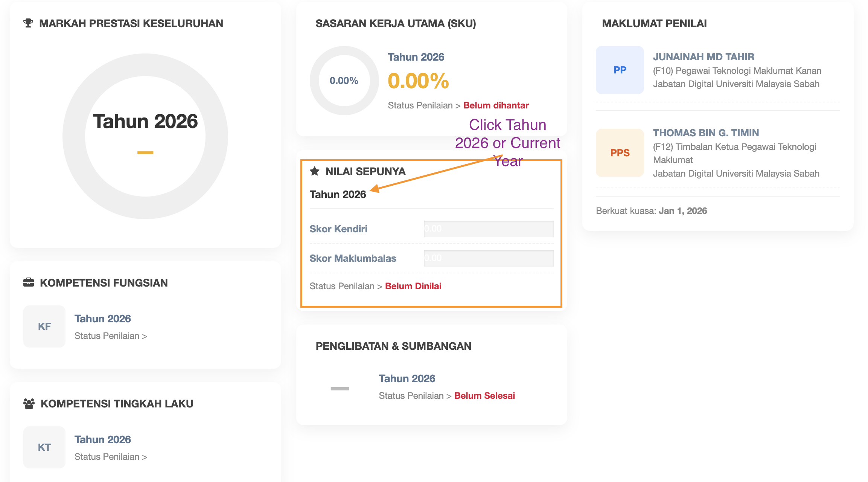The width and height of the screenshot is (868, 482).
Task: Click the star icon beside Nilai Sepunya
Action: (x=315, y=171)
